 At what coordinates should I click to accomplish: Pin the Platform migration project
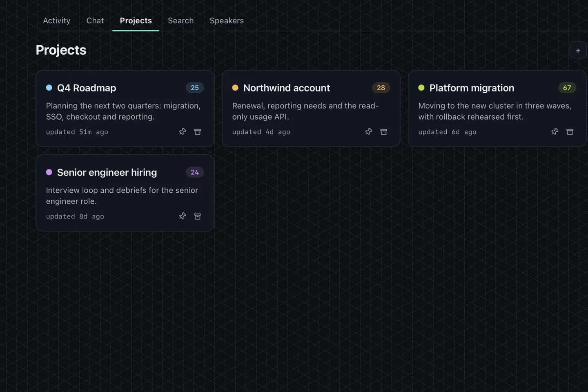click(555, 131)
